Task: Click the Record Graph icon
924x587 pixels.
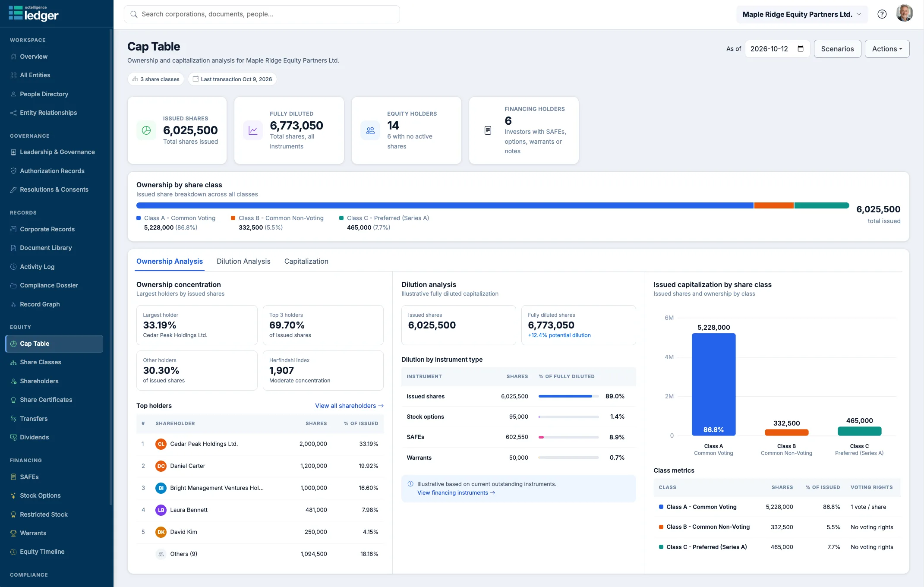Action: click(13, 304)
